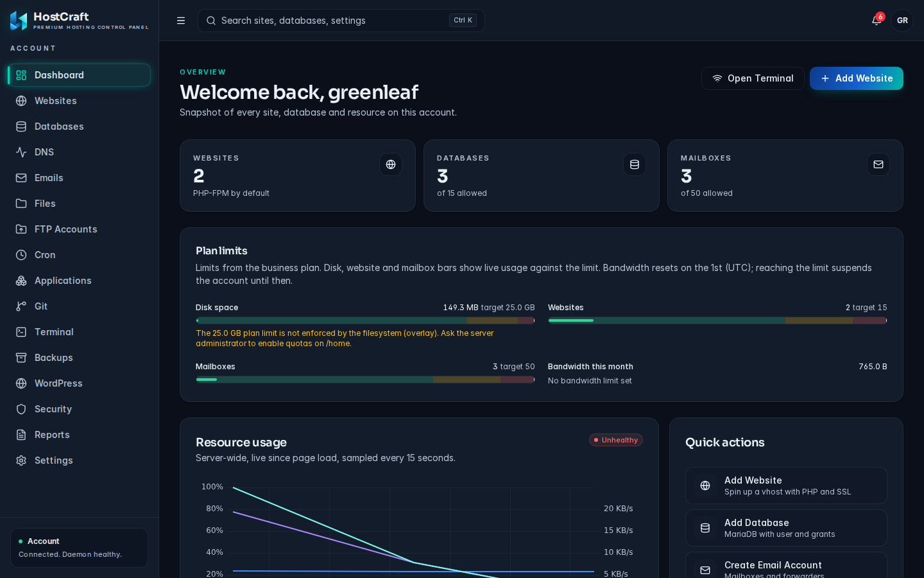Click the Websites stat card

tap(298, 175)
